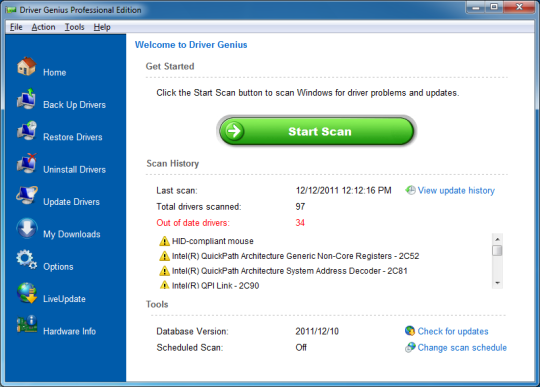Open the View update history link
The height and width of the screenshot is (387, 540).
(x=456, y=190)
